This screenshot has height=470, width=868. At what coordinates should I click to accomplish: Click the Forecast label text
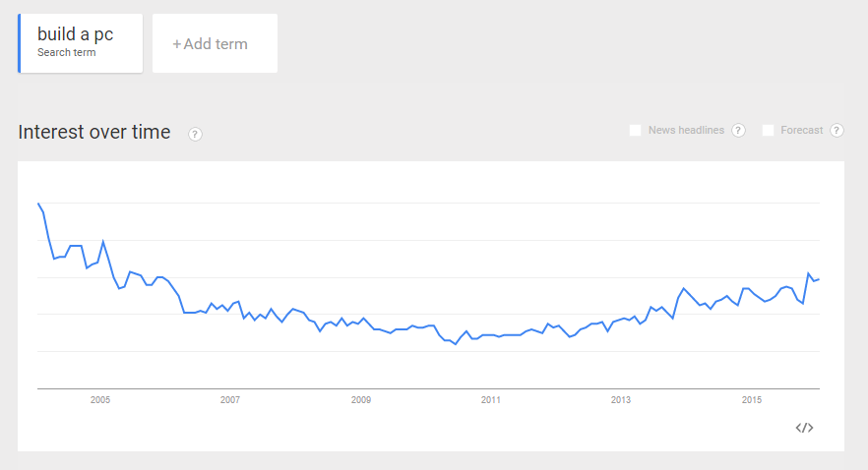pos(801,130)
